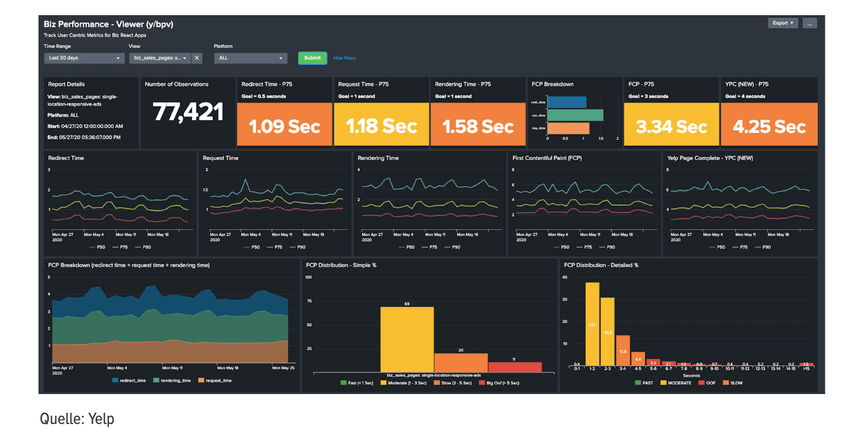Click the green rendering bar in FCP Breakdown
868x443 pixels.
(x=575, y=115)
